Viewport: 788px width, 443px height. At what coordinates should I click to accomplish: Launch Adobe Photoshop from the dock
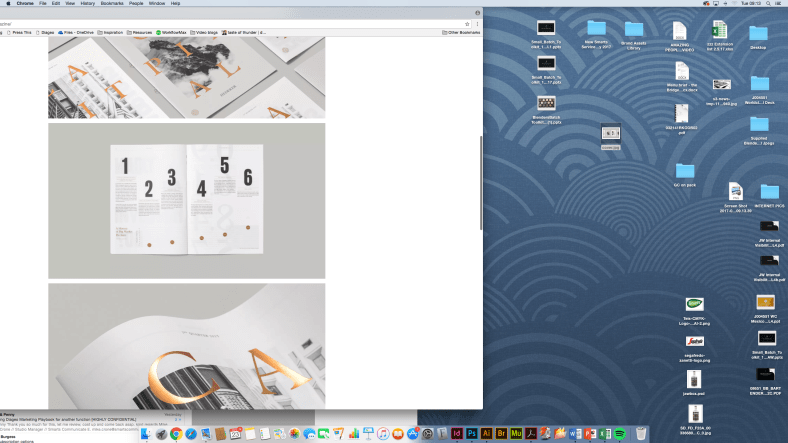coord(471,433)
